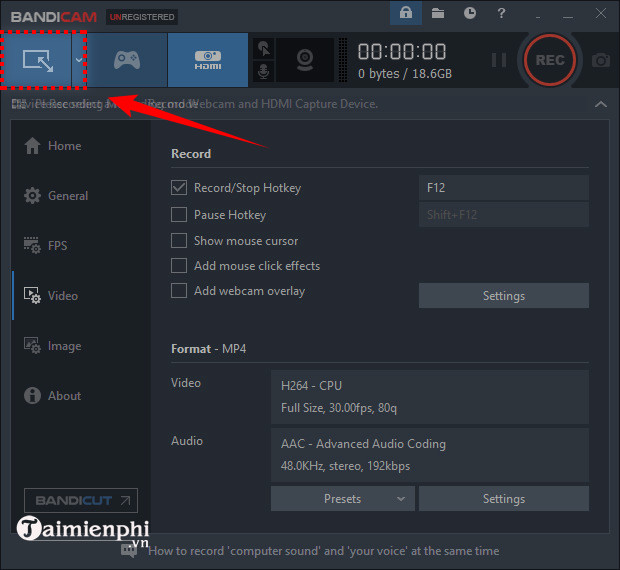Launch Bandicut via the BANDICUT button
Image resolution: width=620 pixels, height=570 pixels.
coord(81,501)
